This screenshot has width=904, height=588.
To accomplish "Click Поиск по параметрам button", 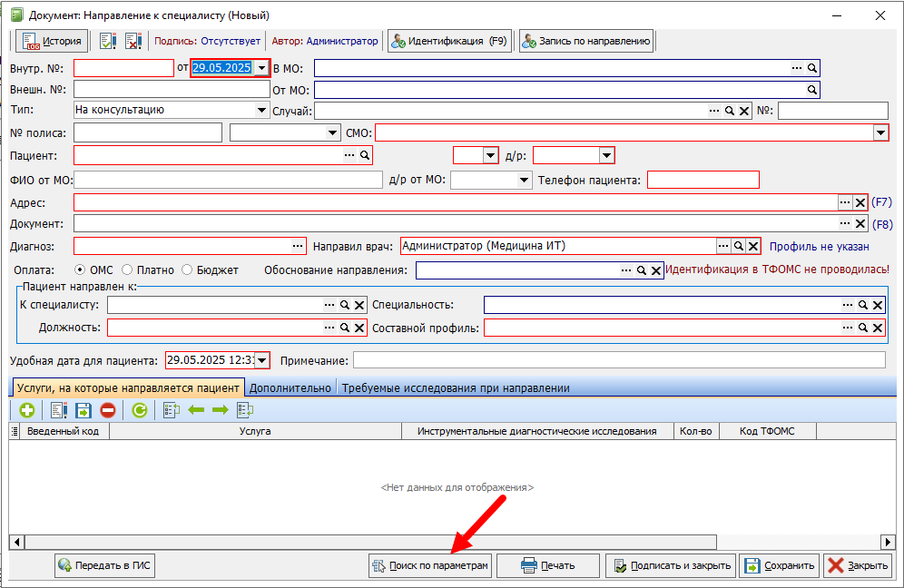I will [x=430, y=565].
